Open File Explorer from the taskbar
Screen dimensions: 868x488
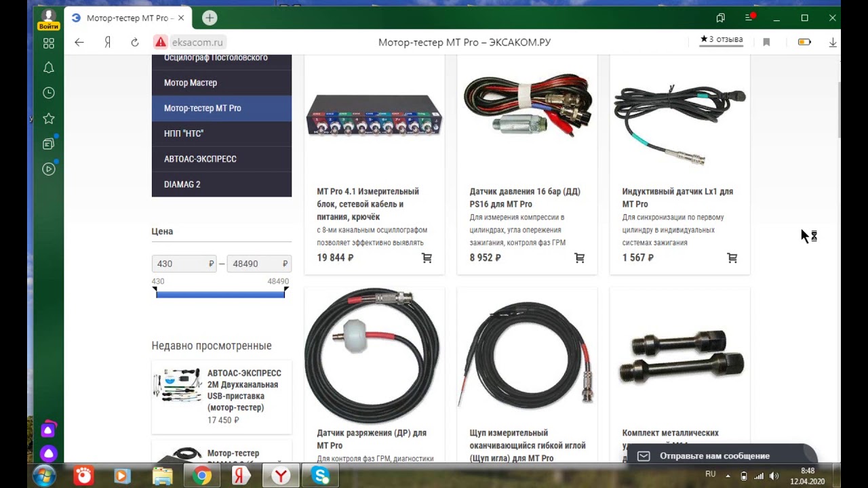[x=163, y=476]
